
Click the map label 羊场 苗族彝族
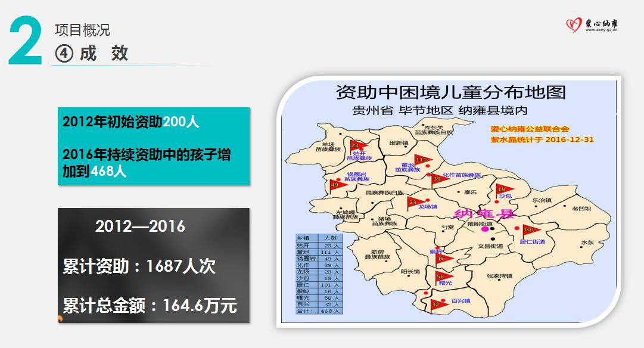click(328, 147)
